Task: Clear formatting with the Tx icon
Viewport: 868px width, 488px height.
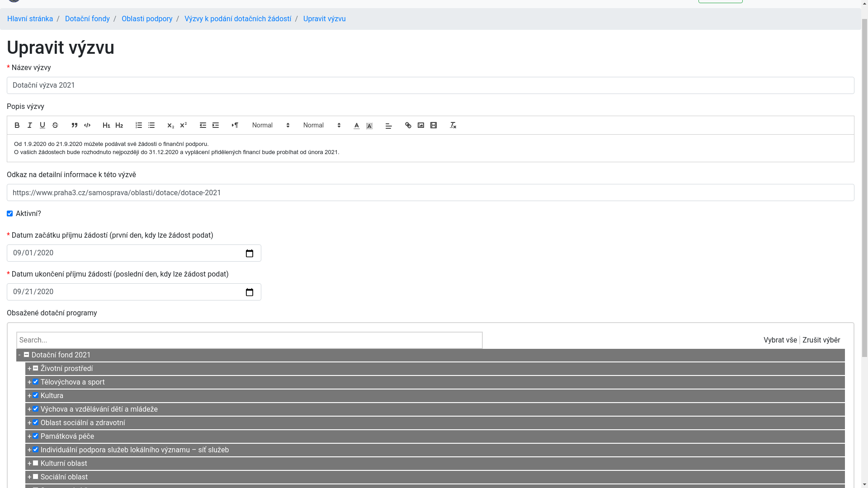Action: coord(453,126)
